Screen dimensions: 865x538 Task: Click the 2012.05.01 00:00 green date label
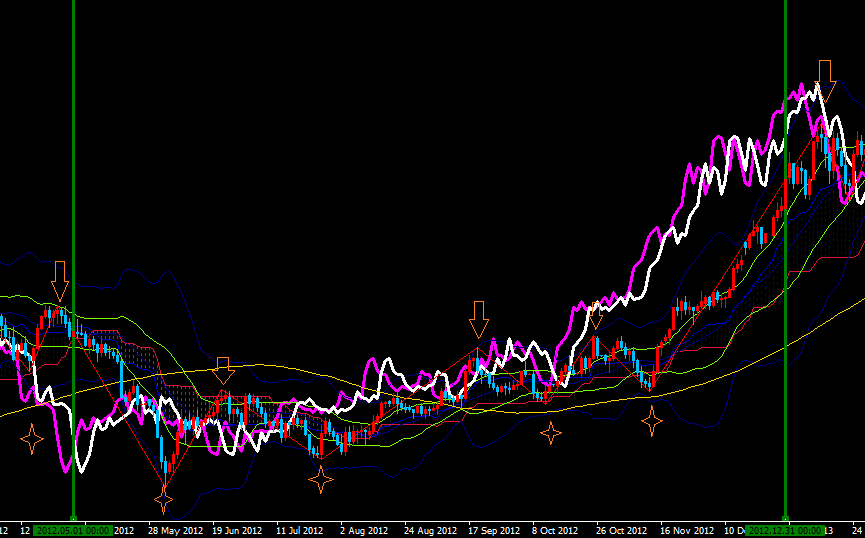[x=73, y=531]
